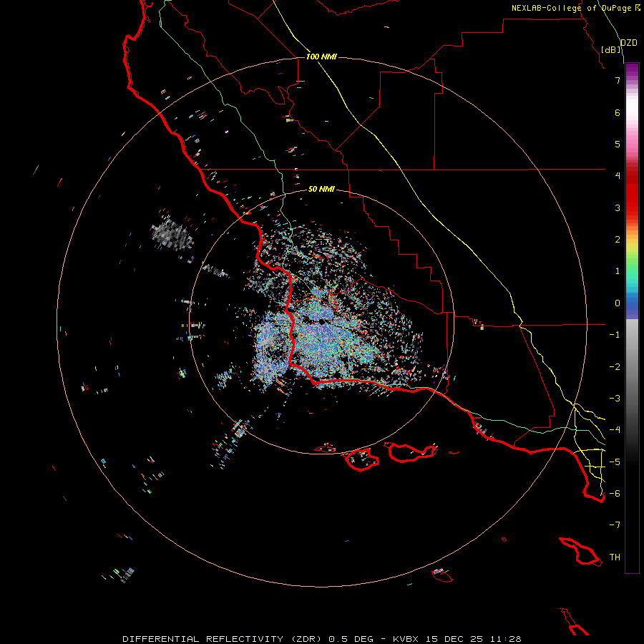644x644 pixels.
Task: Click the DZD legend title
Action: [x=629, y=43]
